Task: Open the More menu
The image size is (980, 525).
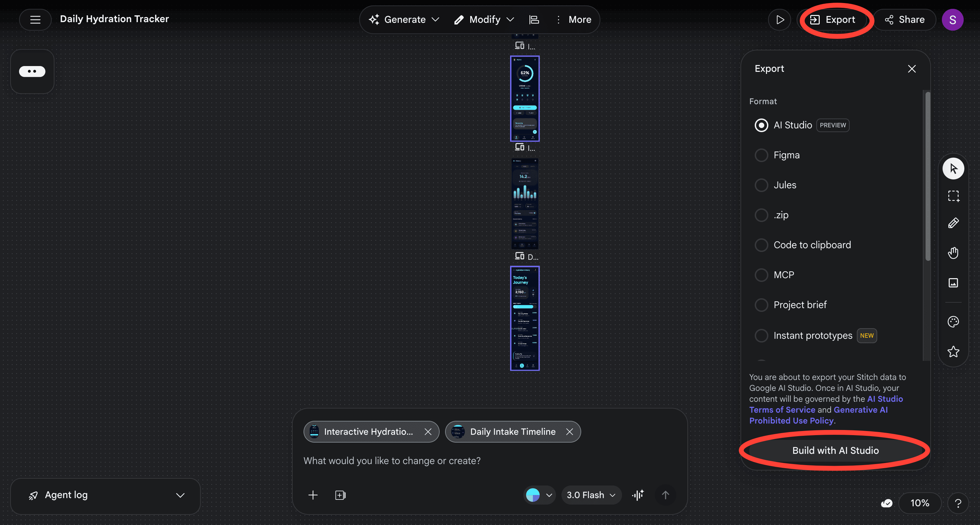Action: point(573,19)
